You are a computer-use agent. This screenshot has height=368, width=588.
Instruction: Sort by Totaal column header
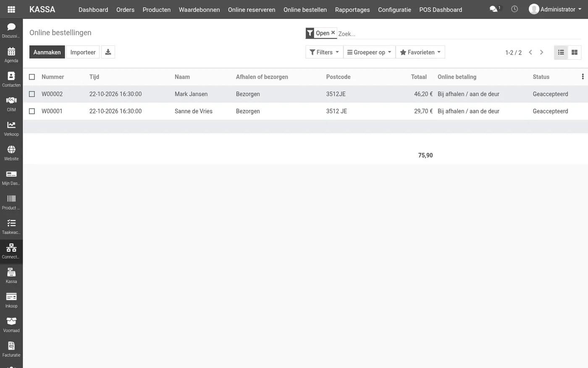click(419, 77)
